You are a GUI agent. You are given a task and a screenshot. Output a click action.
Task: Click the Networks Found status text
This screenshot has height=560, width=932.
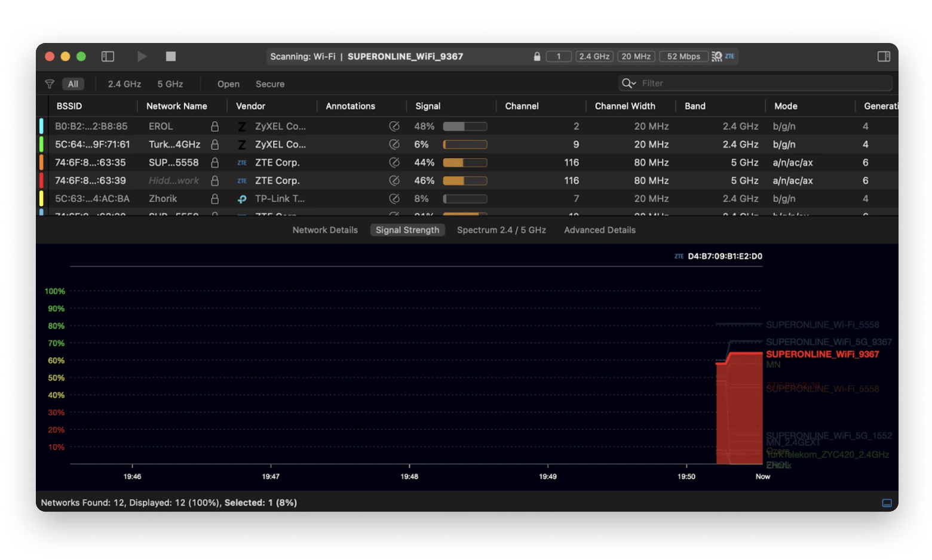(x=169, y=503)
